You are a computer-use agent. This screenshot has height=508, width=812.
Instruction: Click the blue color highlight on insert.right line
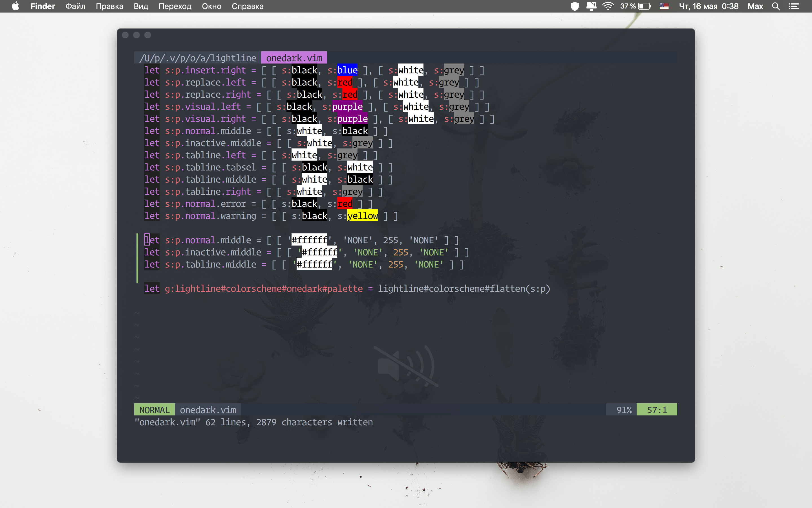click(347, 70)
